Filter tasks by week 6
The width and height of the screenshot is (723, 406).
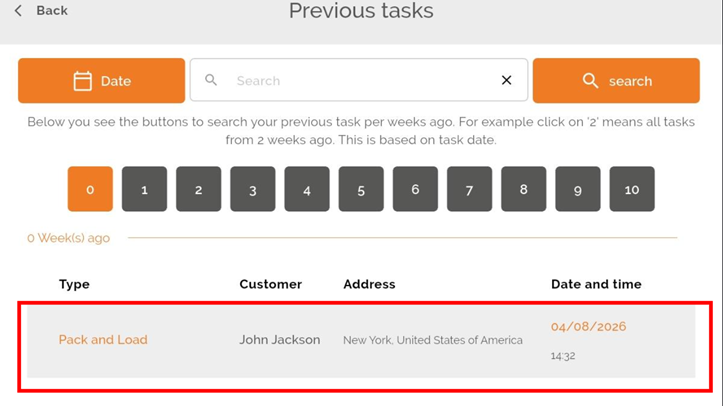coord(415,189)
